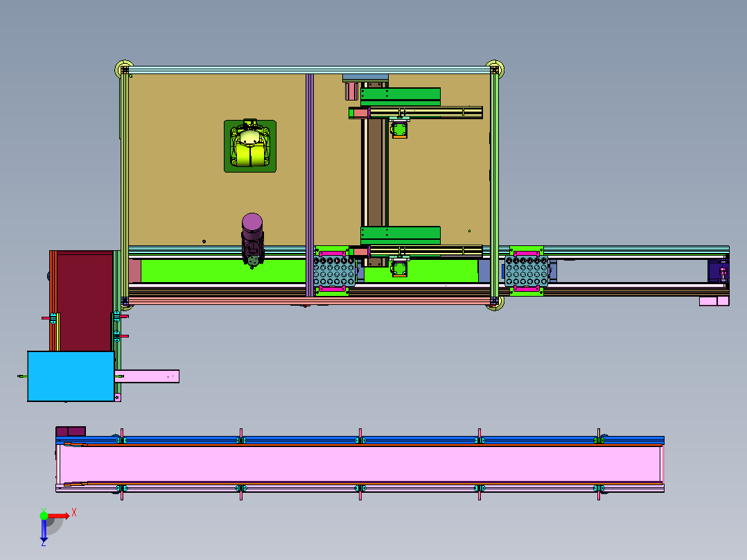Select the blue top rail of conveyor
747x560 pixels.
pos(360,439)
